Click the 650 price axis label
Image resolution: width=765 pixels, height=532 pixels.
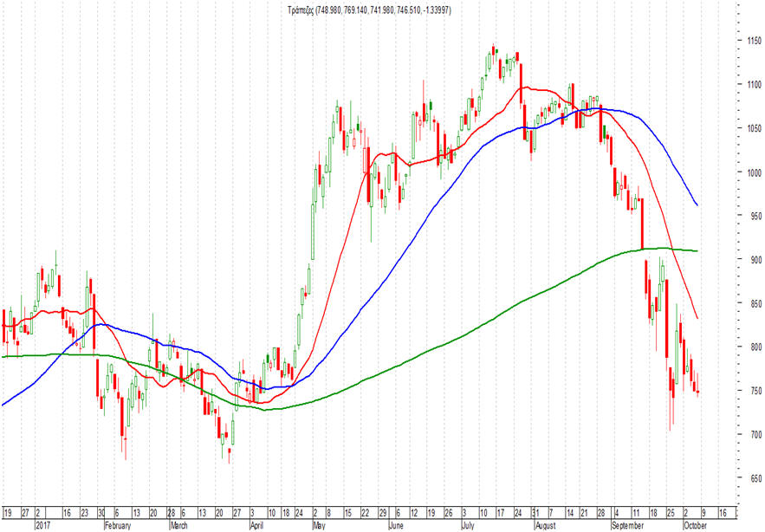click(755, 477)
